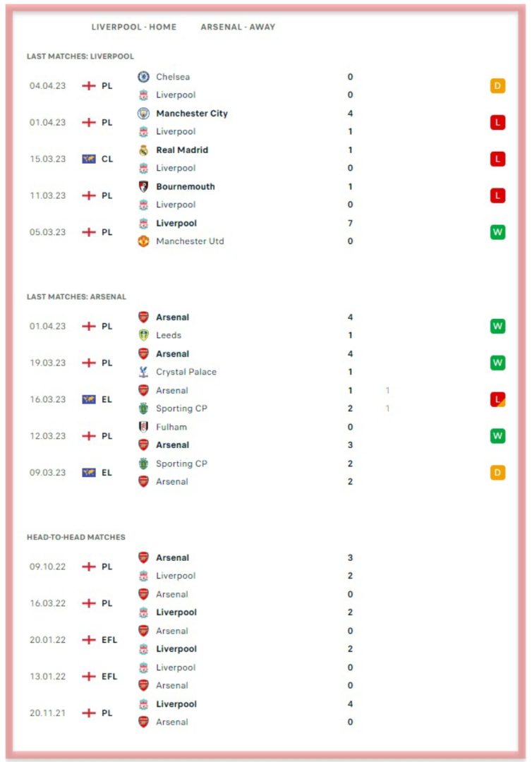Viewport: 532px width, 762px height.
Task: Open the 20.11.21 Liverpool vs Arsenal match
Action: click(265, 713)
